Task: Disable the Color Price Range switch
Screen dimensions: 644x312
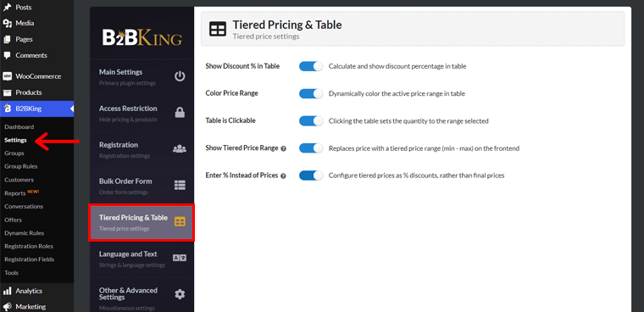Action: [311, 93]
